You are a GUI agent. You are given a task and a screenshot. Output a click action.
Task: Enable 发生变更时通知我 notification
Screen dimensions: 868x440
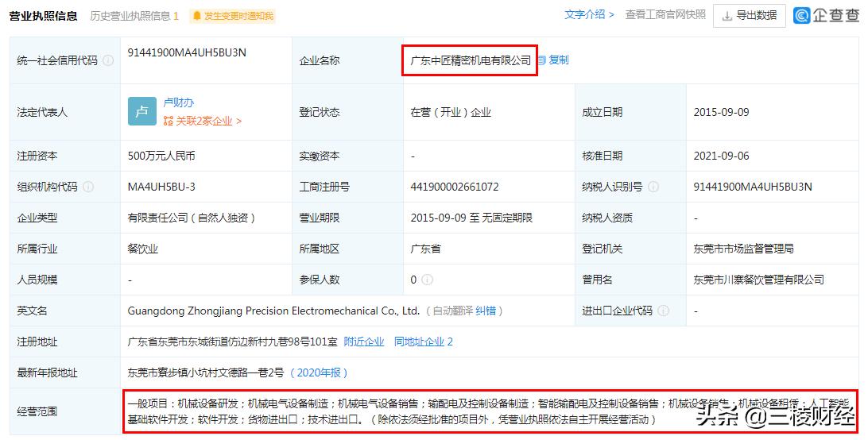point(232,16)
